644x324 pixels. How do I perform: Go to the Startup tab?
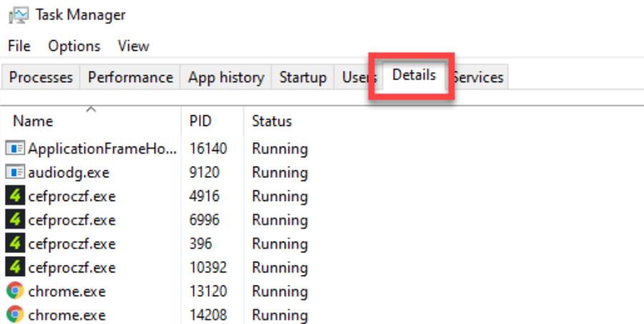coord(303,77)
